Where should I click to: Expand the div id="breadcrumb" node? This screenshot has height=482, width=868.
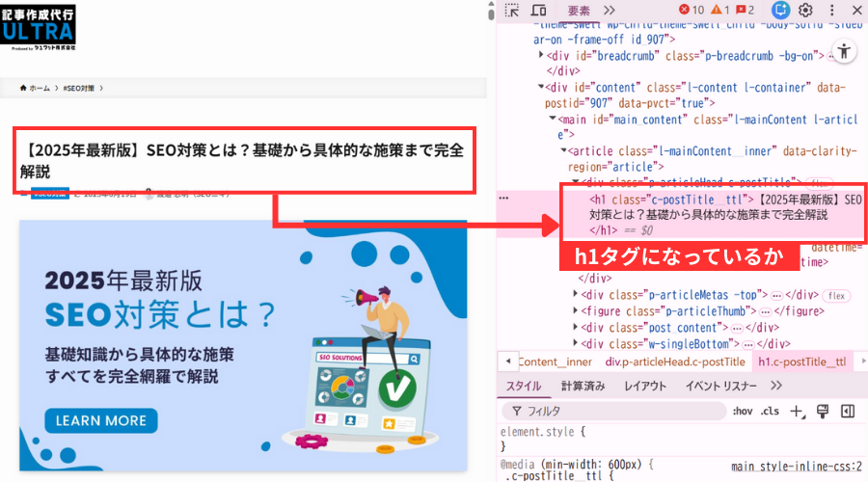click(541, 55)
